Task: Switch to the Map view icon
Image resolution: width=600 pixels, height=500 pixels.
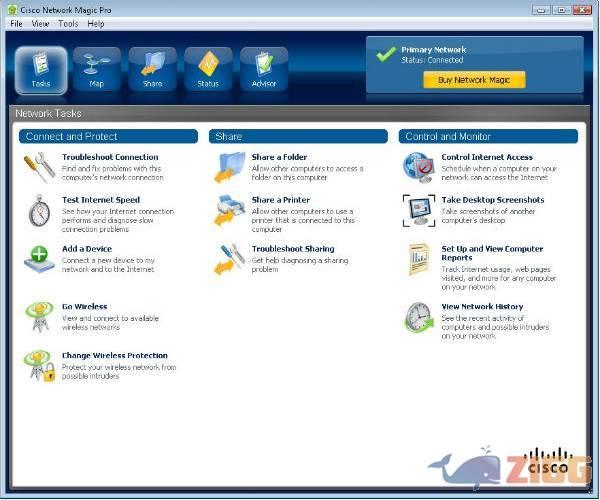Action: point(97,69)
